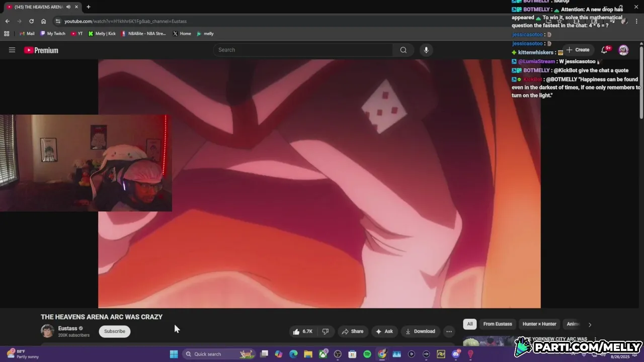Mute the tab via its speaker icon
Viewport: 644px width, 362px height.
[x=68, y=7]
